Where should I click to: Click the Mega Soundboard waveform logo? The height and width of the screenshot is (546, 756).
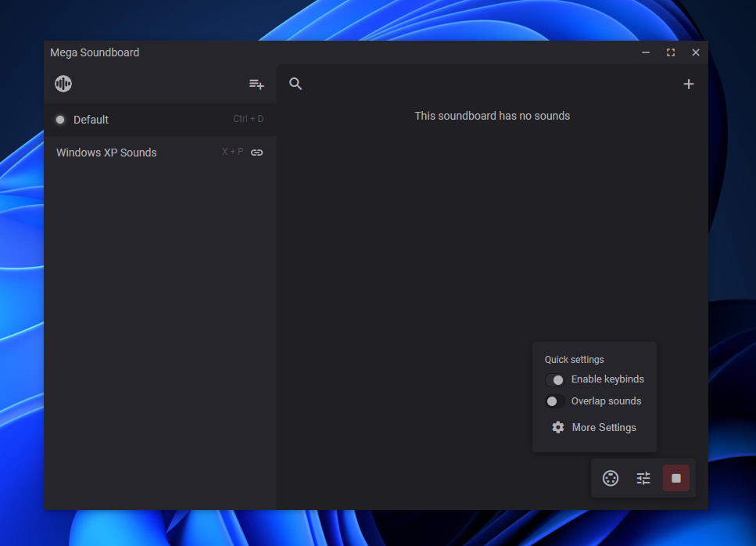click(x=63, y=84)
